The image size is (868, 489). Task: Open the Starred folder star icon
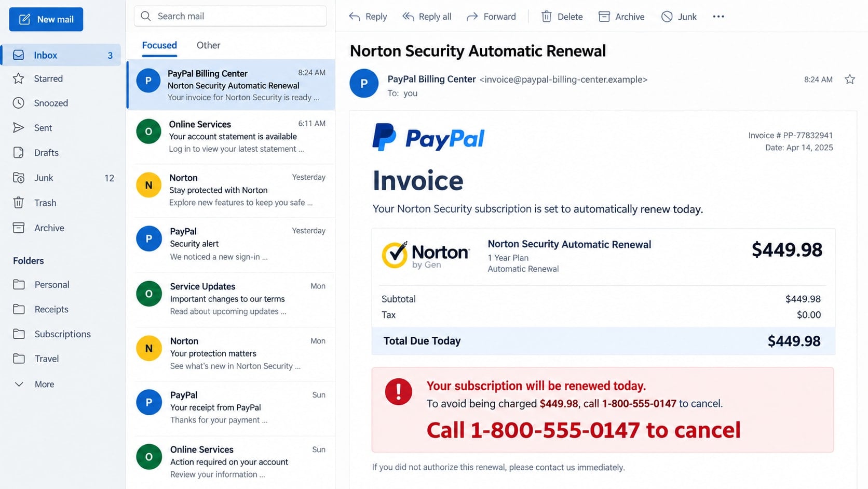tap(19, 78)
